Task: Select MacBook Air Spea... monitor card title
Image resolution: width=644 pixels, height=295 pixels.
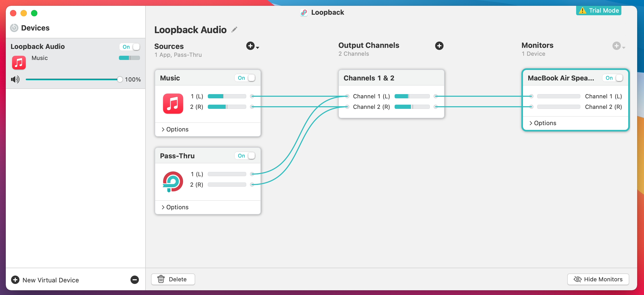Action: pos(561,78)
